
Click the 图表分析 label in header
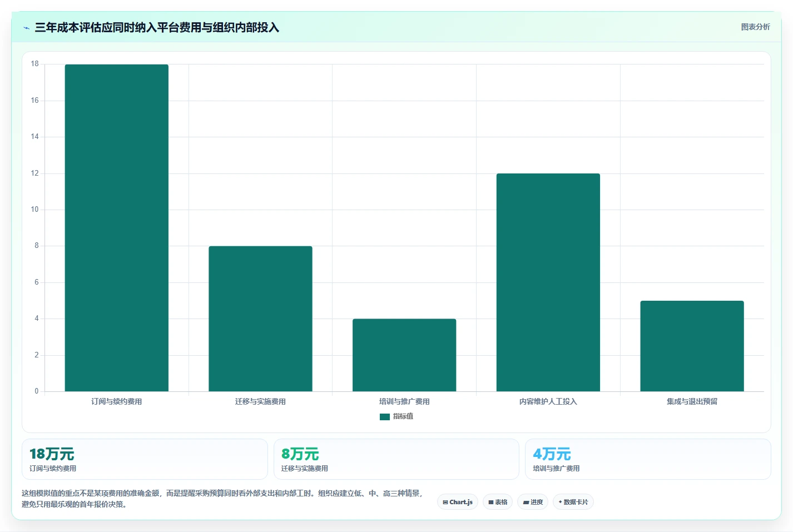[755, 27]
